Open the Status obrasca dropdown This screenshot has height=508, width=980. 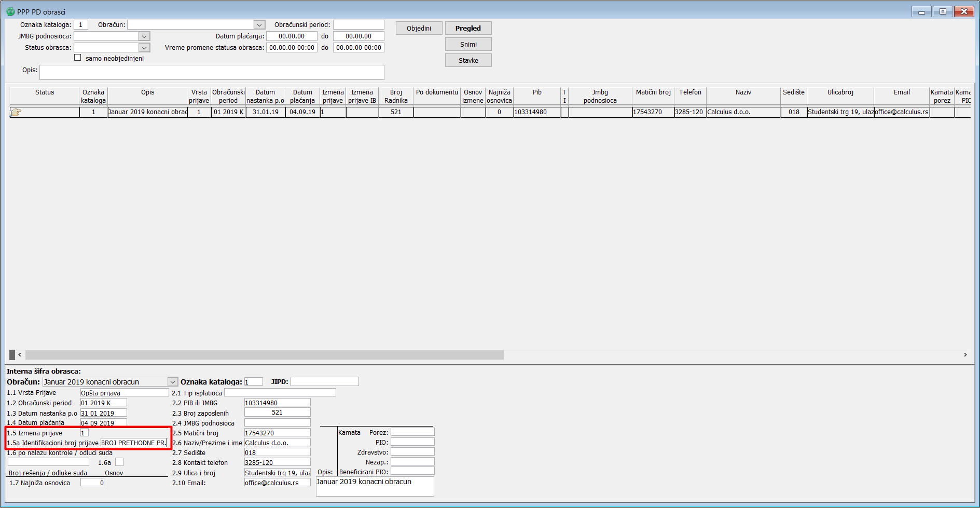click(144, 48)
